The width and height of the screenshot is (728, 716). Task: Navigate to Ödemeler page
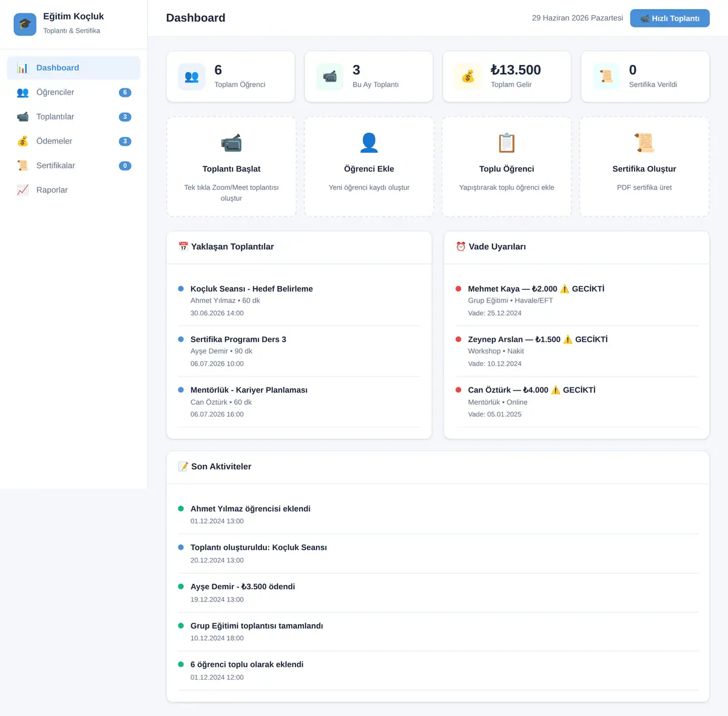coord(73,141)
